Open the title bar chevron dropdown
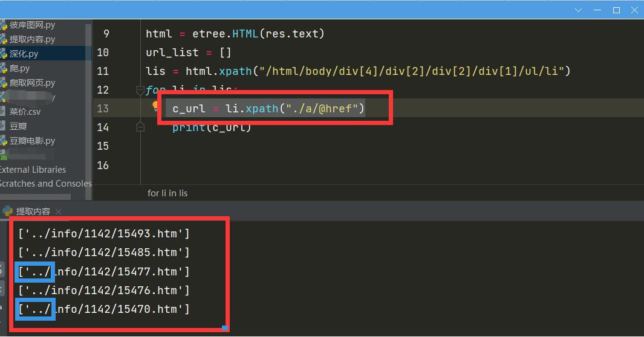The image size is (644, 337). (579, 10)
